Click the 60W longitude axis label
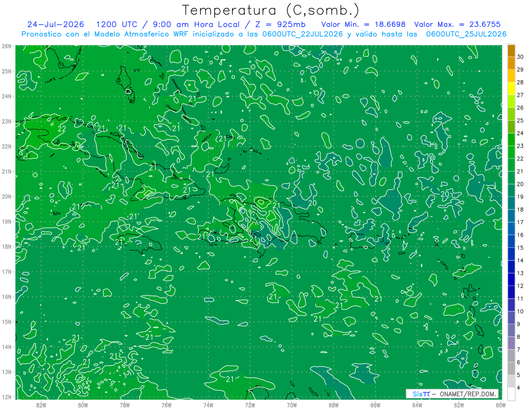Image resolution: width=532 pixels, height=411 pixels. 501,404
